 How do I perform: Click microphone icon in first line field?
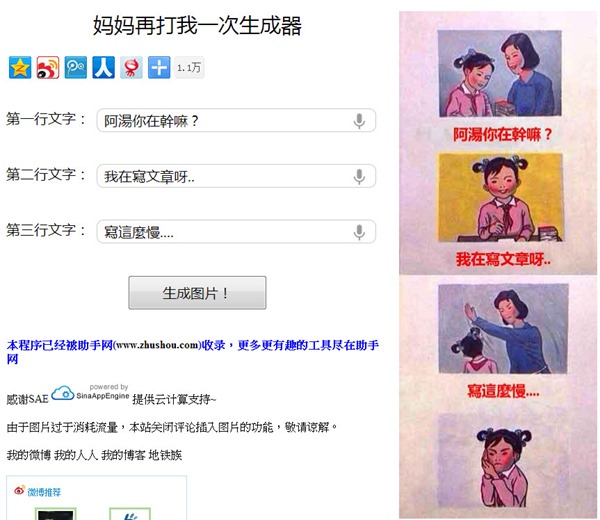click(359, 121)
